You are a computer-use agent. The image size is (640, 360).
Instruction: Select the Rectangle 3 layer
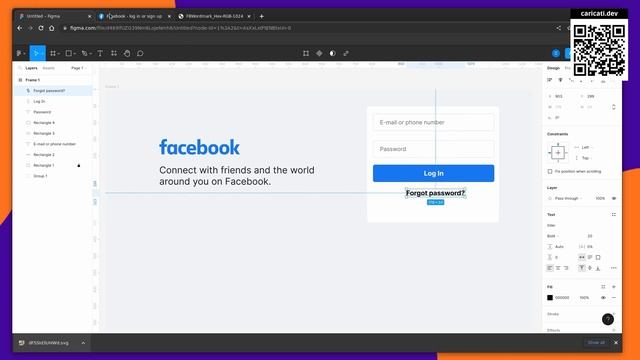click(44, 133)
